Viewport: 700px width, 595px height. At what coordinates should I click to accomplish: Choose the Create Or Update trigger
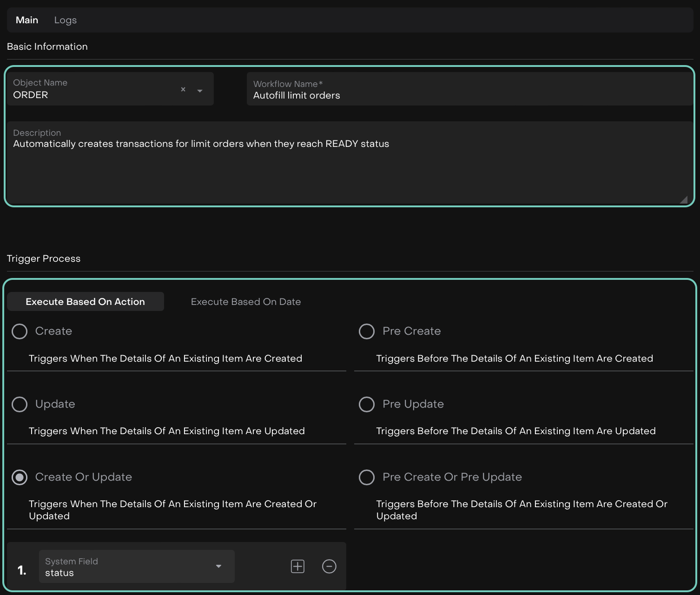(20, 477)
